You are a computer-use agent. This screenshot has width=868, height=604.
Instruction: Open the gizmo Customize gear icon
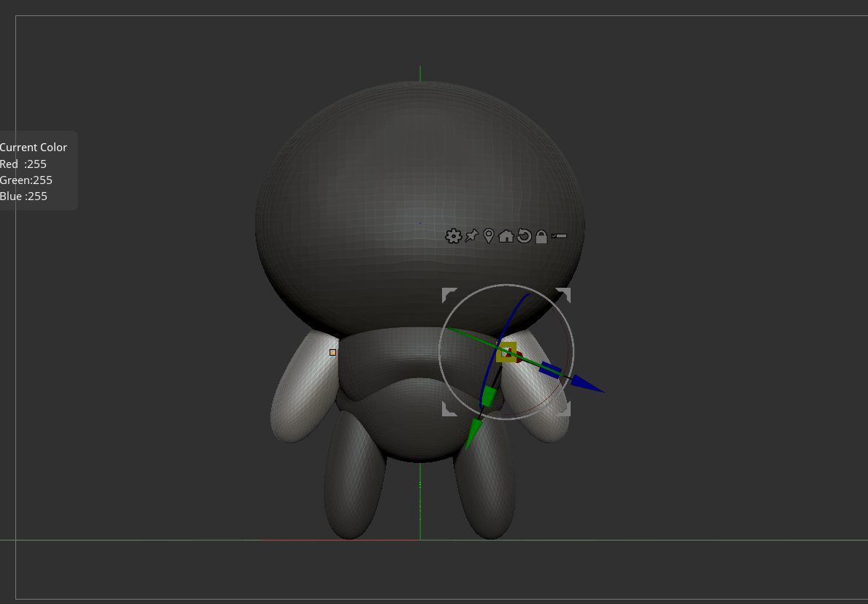click(453, 236)
